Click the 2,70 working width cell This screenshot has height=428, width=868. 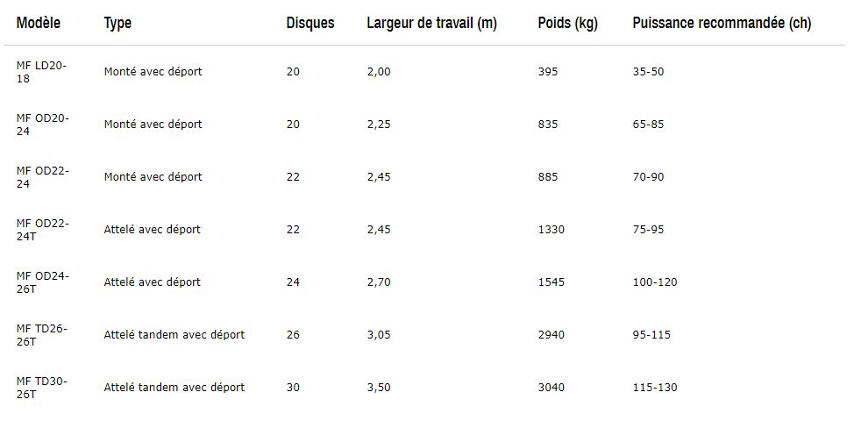tap(379, 282)
